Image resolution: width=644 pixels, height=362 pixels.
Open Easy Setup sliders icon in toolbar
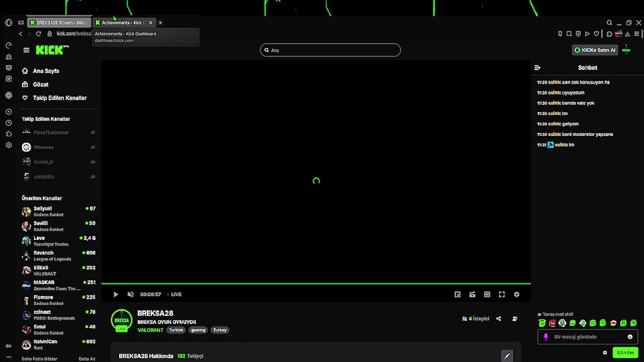tap(637, 34)
